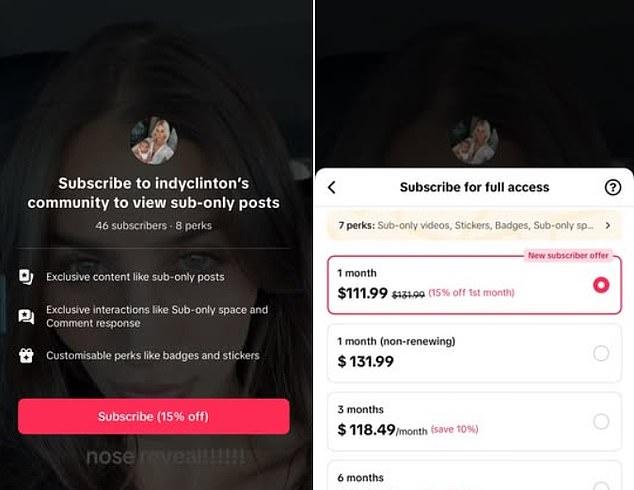Tap the back arrow in subscription sheet

pos(332,187)
